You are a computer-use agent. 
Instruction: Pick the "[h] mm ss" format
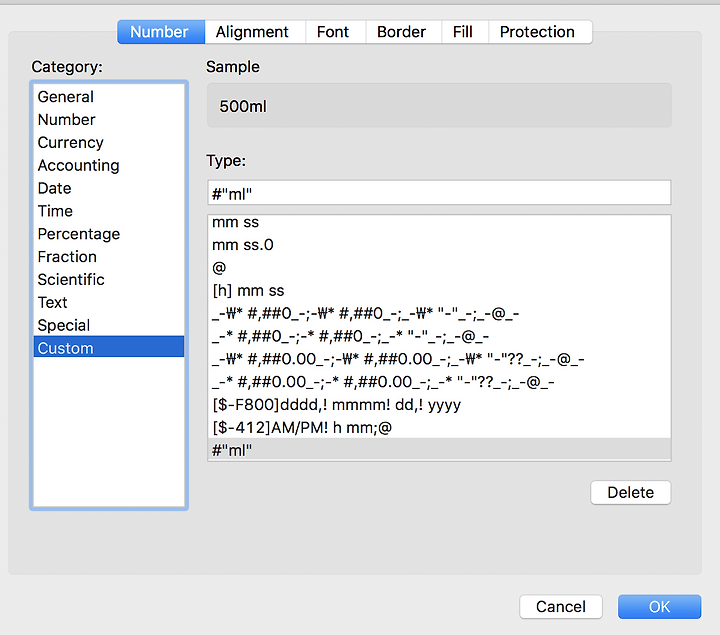(x=439, y=291)
